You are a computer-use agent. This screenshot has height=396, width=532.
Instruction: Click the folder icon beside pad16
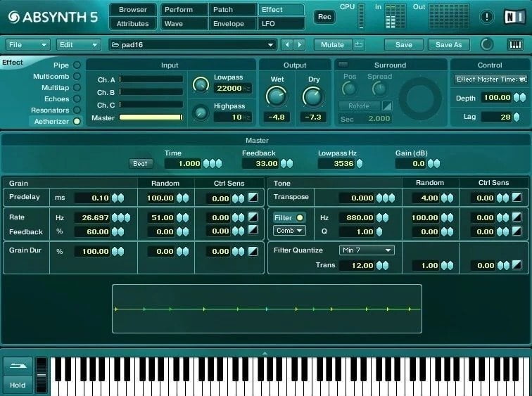(x=115, y=45)
